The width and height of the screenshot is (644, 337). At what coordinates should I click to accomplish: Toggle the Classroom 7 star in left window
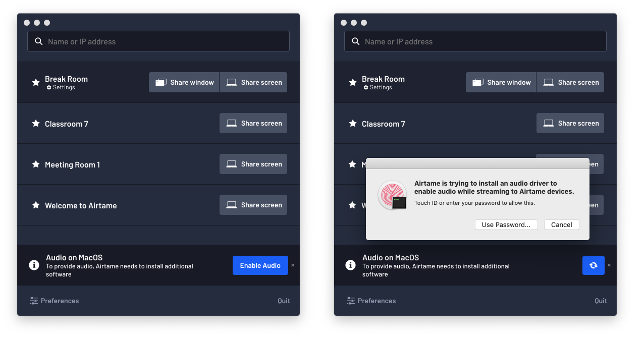pyautogui.click(x=36, y=124)
